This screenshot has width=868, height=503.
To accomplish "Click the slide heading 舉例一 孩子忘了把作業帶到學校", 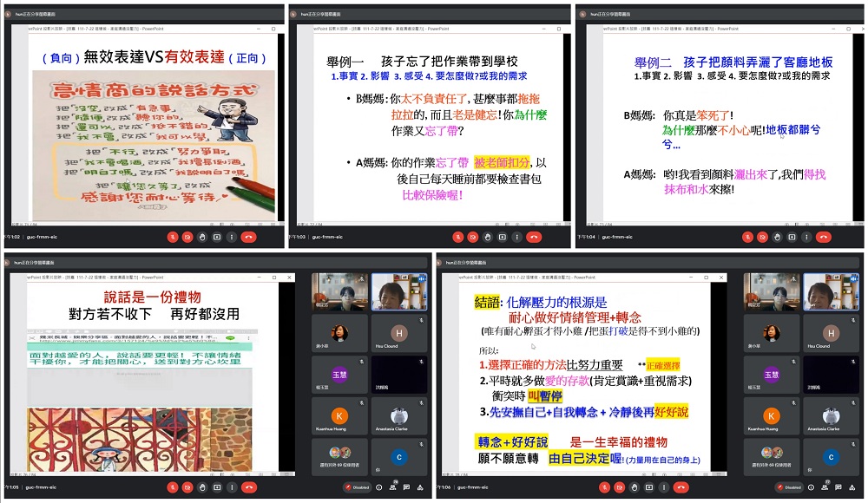I will click(x=422, y=62).
